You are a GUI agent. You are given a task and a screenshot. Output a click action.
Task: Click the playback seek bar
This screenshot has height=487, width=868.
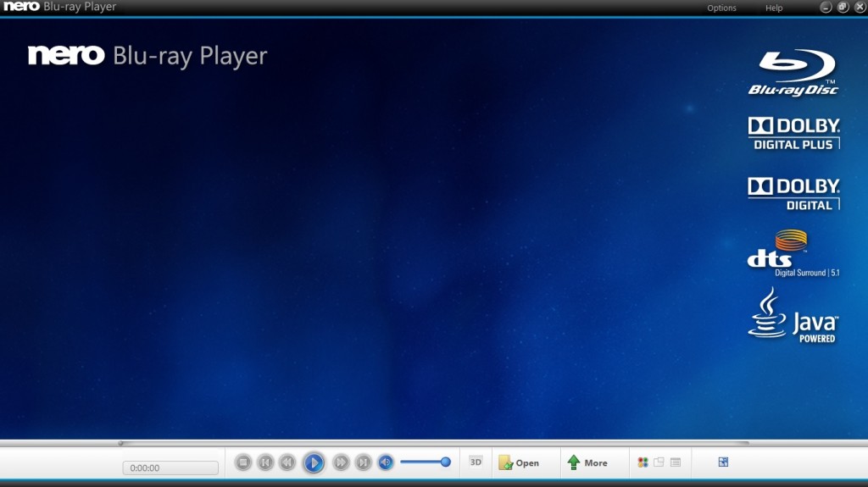coord(432,443)
